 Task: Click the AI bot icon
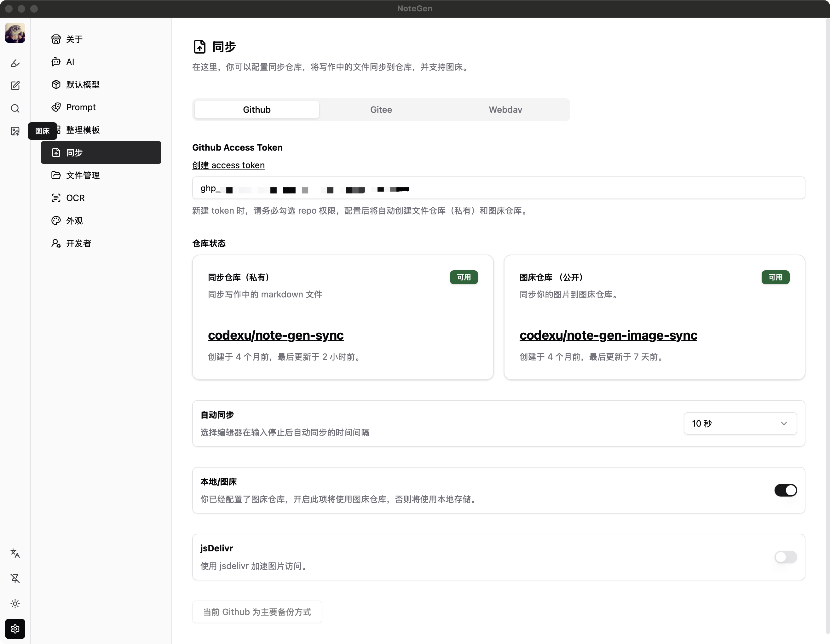56,62
